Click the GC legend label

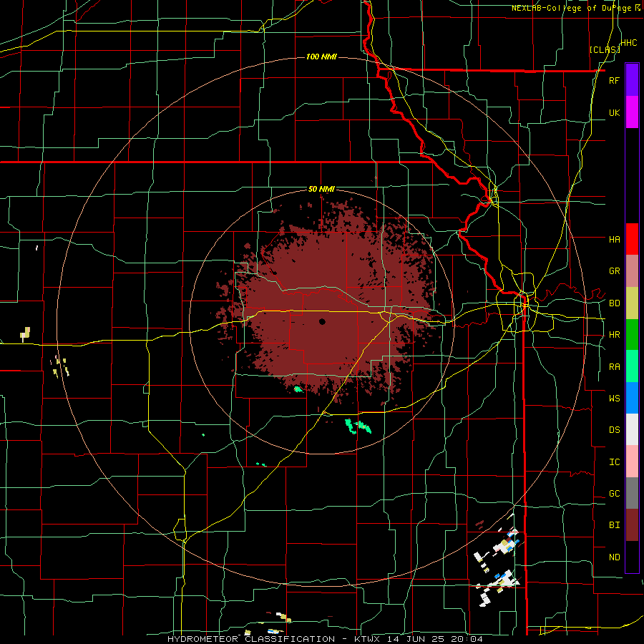pos(615,494)
